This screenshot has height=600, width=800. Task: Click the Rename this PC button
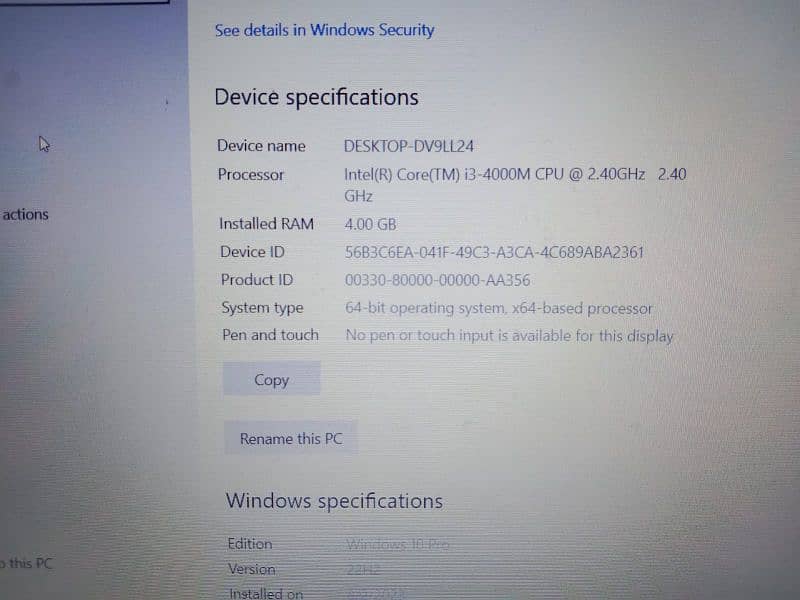pos(291,438)
